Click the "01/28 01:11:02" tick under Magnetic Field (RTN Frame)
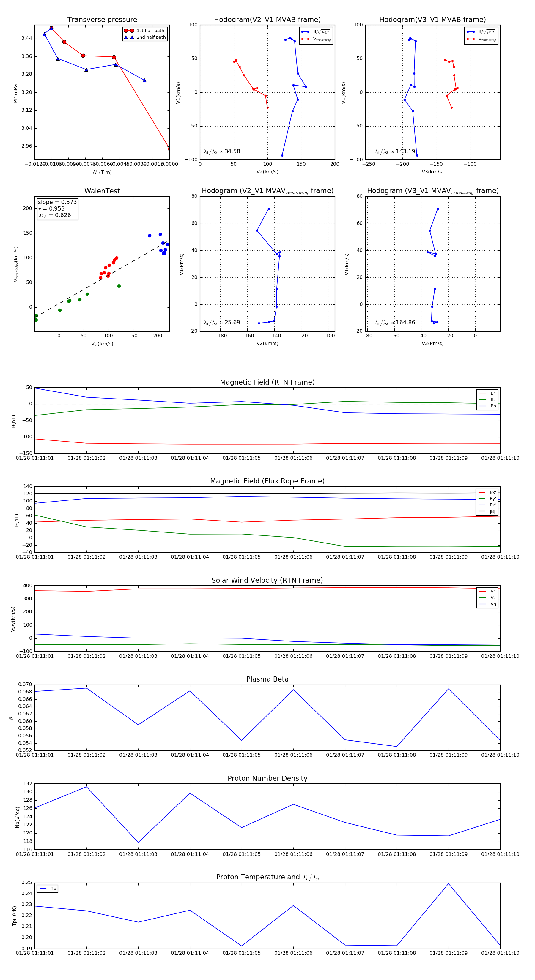The width and height of the screenshot is (535, 980). pos(86,458)
